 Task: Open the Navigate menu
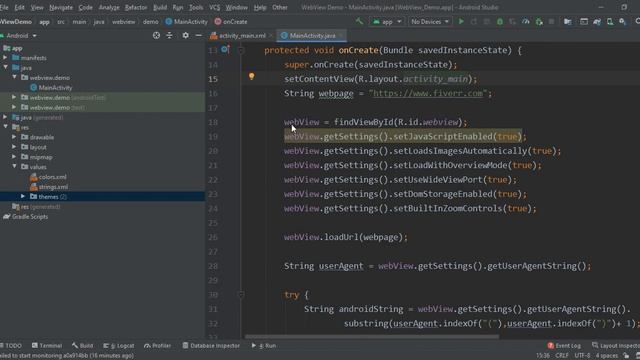[61, 7]
